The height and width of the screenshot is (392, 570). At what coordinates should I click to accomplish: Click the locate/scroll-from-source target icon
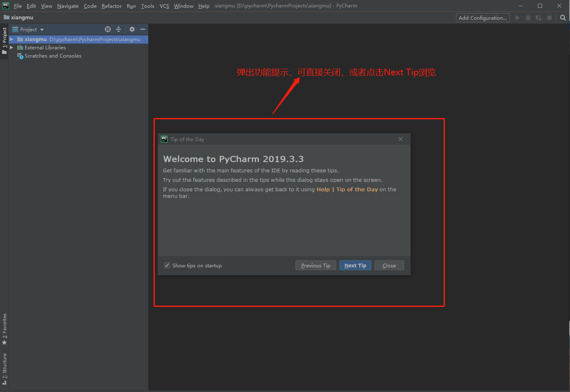[x=108, y=29]
